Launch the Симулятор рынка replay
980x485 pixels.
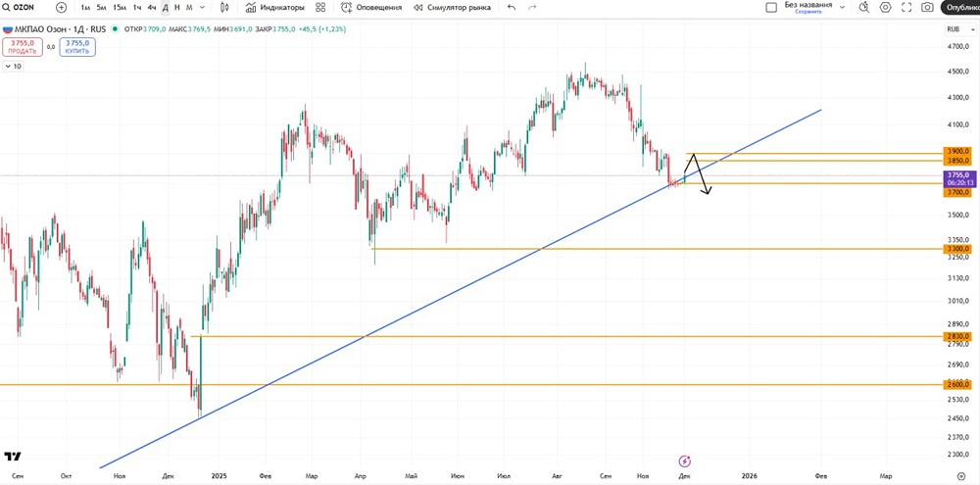coord(452,8)
